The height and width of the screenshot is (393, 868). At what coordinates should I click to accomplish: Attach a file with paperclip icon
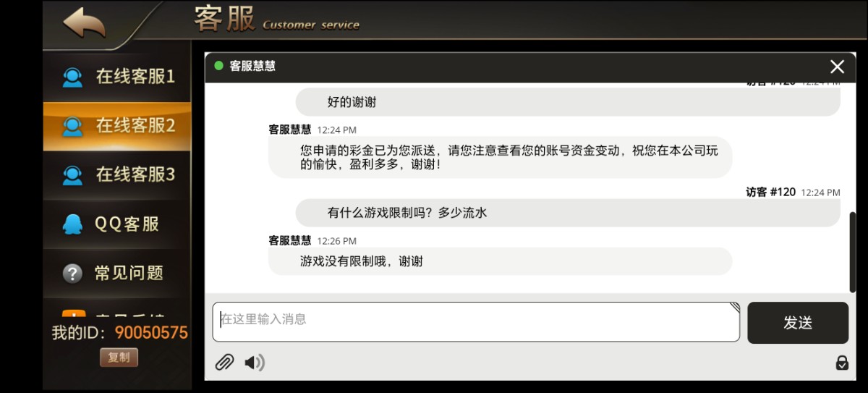click(224, 363)
